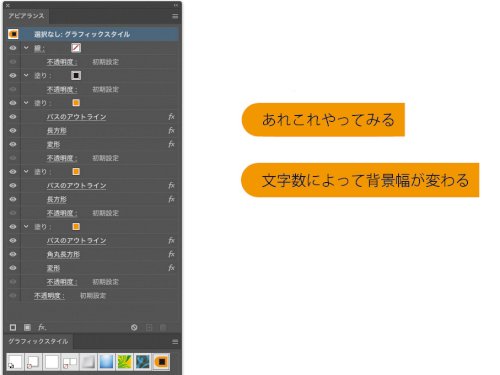500x375 pixels.
Task: Select the アピアランス panel tab
Action: coord(26,16)
